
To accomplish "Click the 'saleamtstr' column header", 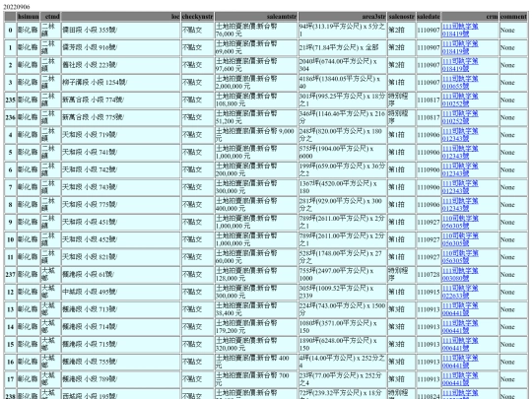I will 256,17.
